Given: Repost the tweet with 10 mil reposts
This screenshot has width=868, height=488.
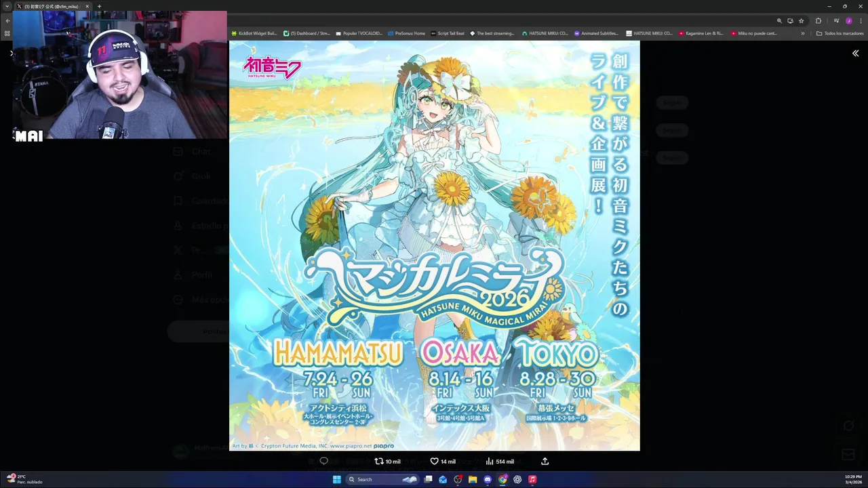Looking at the screenshot, I should pyautogui.click(x=387, y=461).
